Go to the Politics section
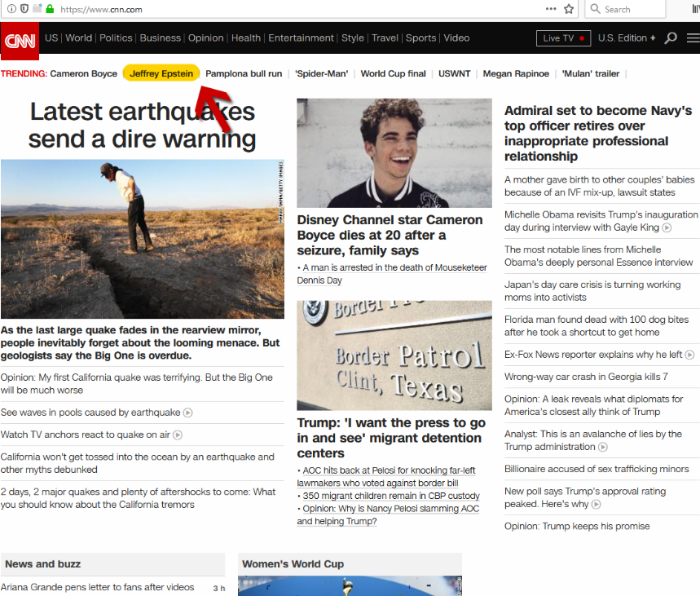Image resolution: width=700 pixels, height=596 pixels. (116, 38)
